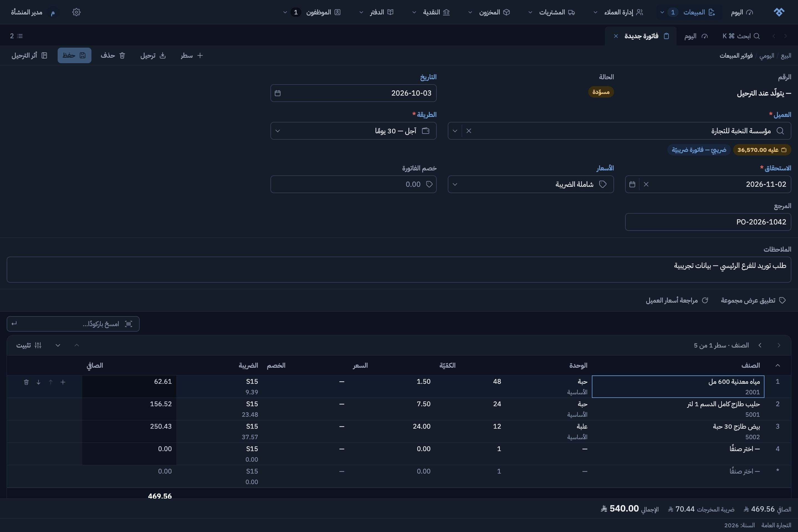Open الطريقة payment method dropdown
Screen dimensions: 798x532
coord(353,131)
